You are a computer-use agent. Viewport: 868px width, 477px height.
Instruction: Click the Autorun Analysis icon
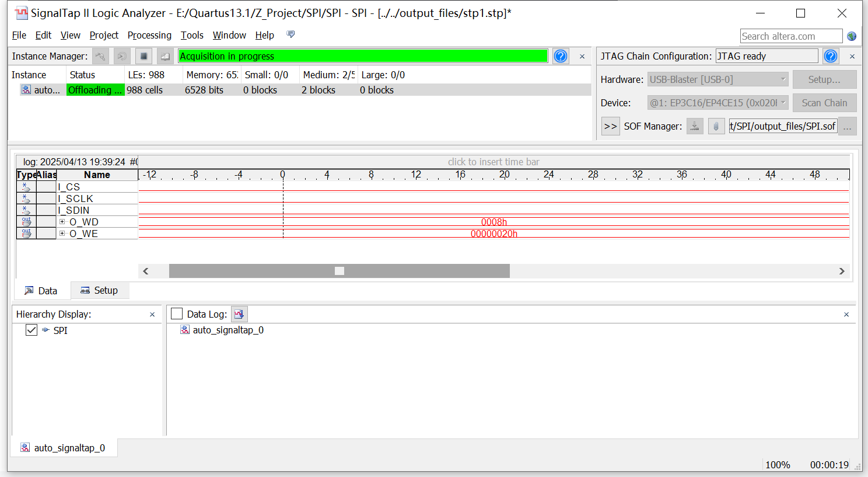click(x=122, y=56)
